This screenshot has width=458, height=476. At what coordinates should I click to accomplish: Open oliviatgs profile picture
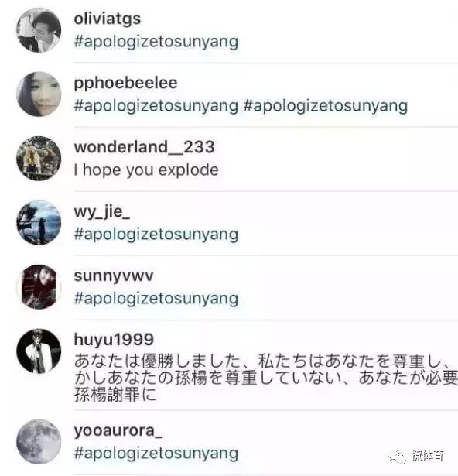(x=39, y=30)
